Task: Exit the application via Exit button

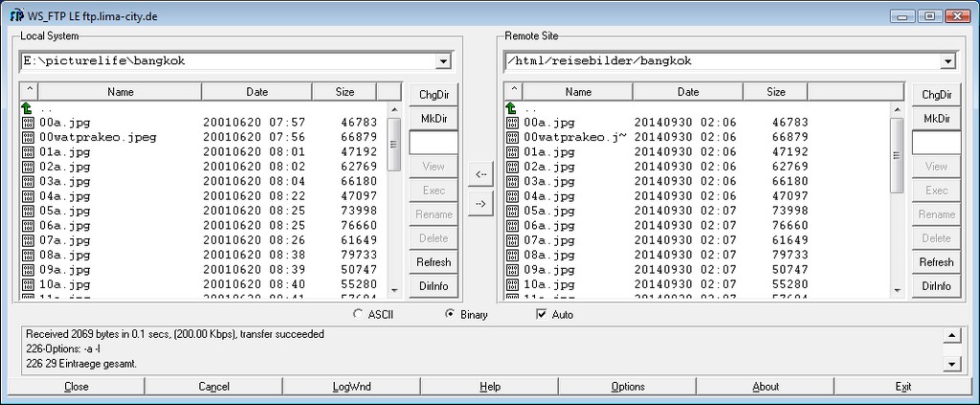Action: coord(903,386)
